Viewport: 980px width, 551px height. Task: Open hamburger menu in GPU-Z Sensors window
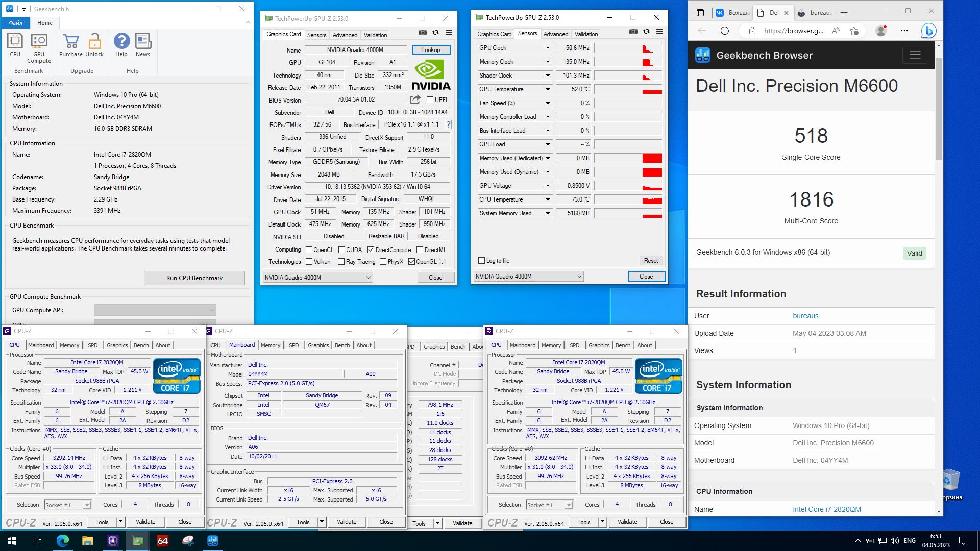pyautogui.click(x=659, y=31)
